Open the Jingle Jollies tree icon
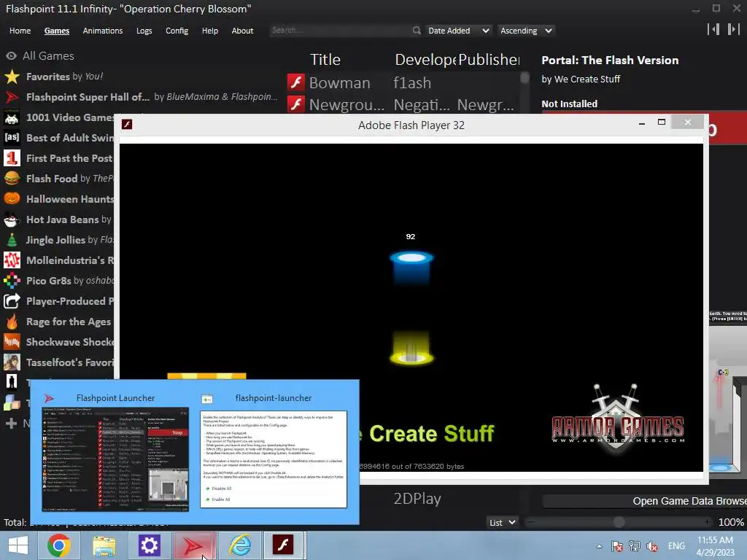Viewport: 747px width, 560px height. click(x=12, y=240)
